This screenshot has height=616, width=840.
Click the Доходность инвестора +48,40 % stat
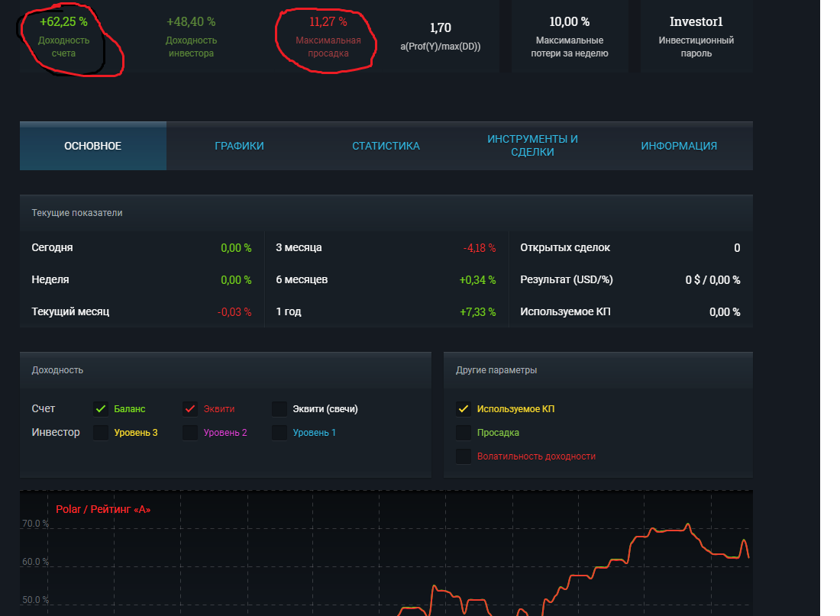191,22
